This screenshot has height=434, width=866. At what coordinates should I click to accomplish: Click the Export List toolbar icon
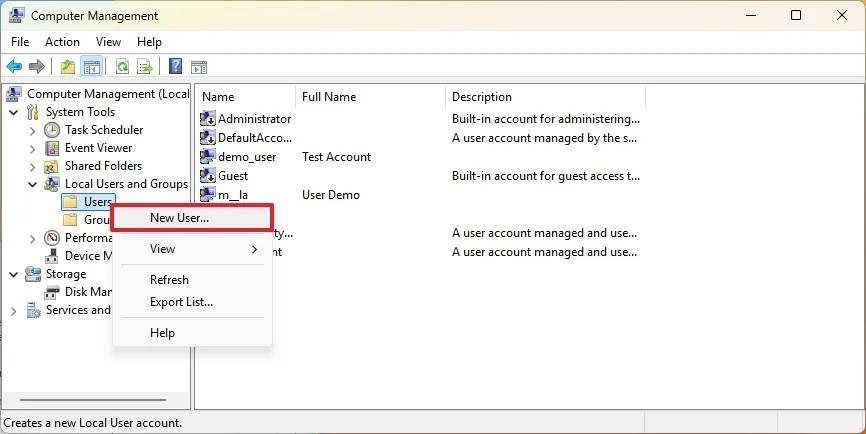[x=145, y=67]
